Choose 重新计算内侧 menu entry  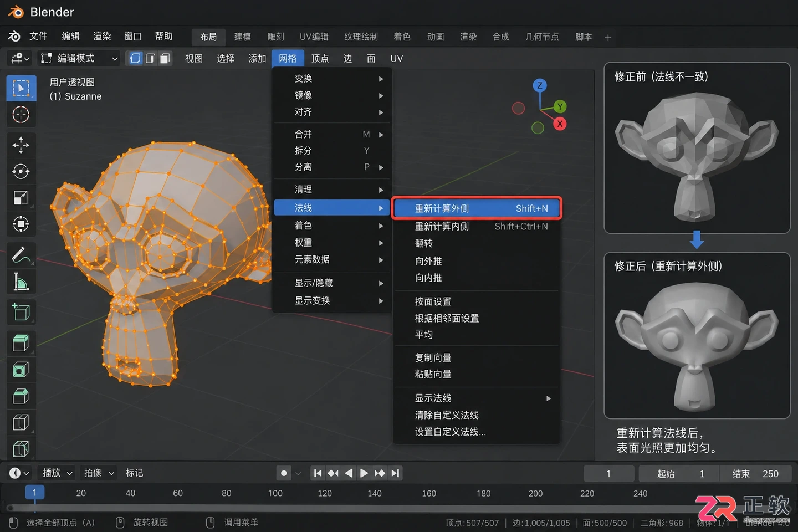477,227
